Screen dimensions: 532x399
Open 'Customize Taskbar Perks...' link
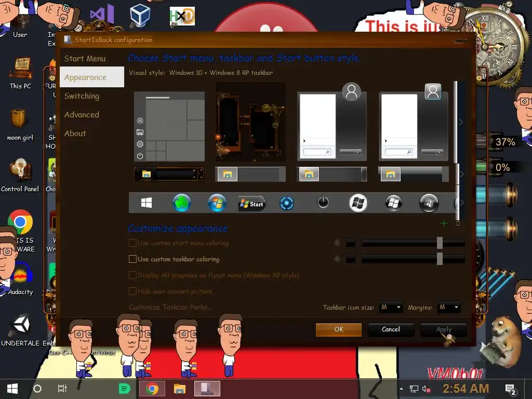pos(170,307)
